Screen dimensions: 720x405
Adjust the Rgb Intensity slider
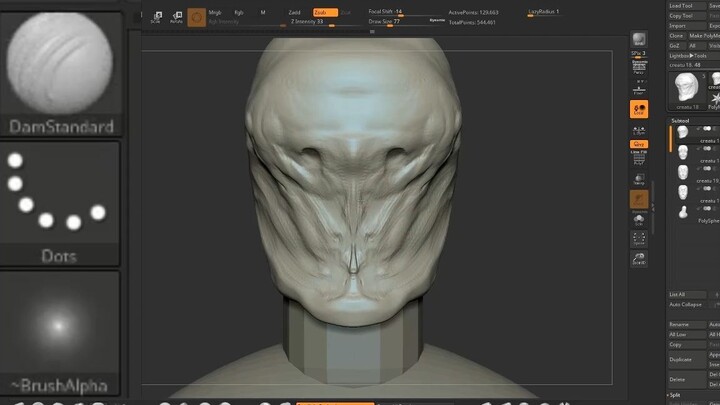[x=247, y=22]
